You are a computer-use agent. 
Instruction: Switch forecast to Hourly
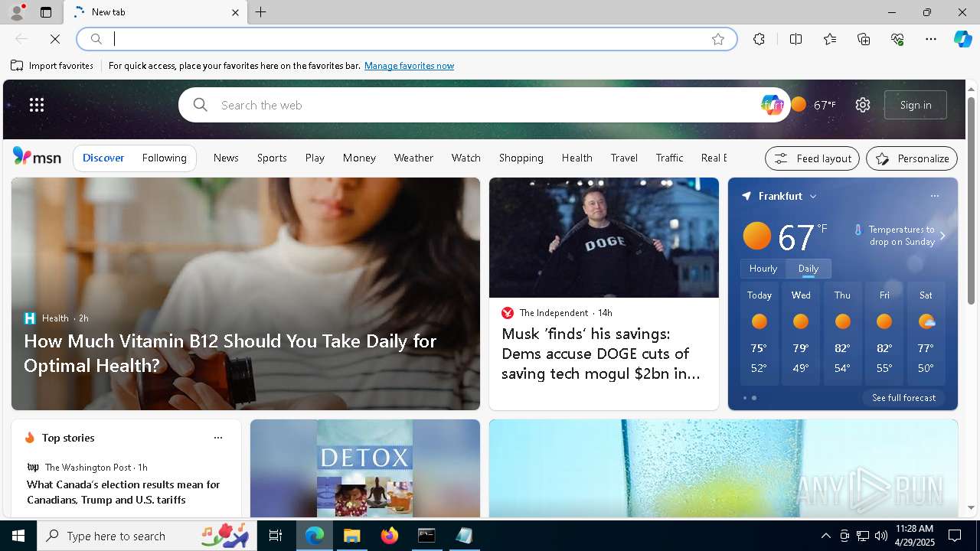click(763, 269)
